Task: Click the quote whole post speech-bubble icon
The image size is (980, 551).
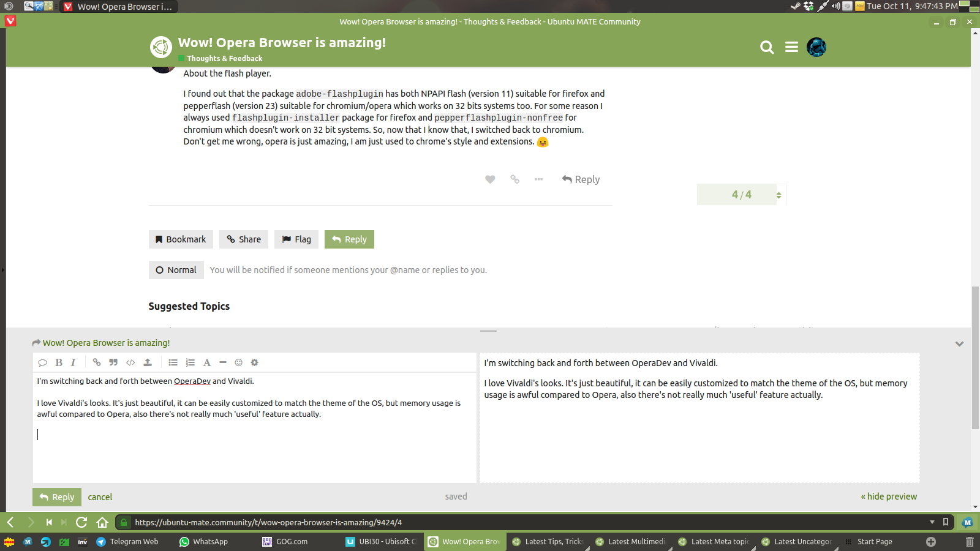Action: coord(42,362)
